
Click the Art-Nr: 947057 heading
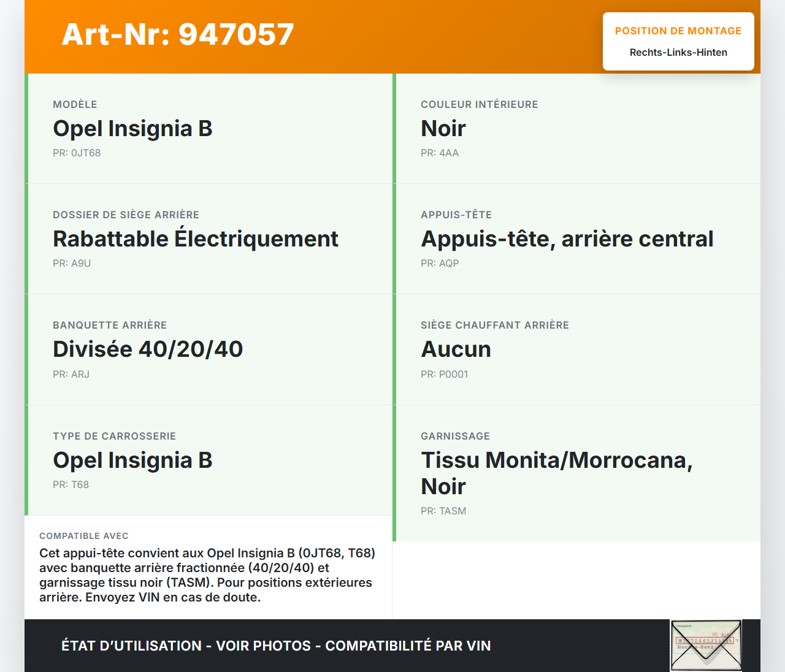pos(178,34)
